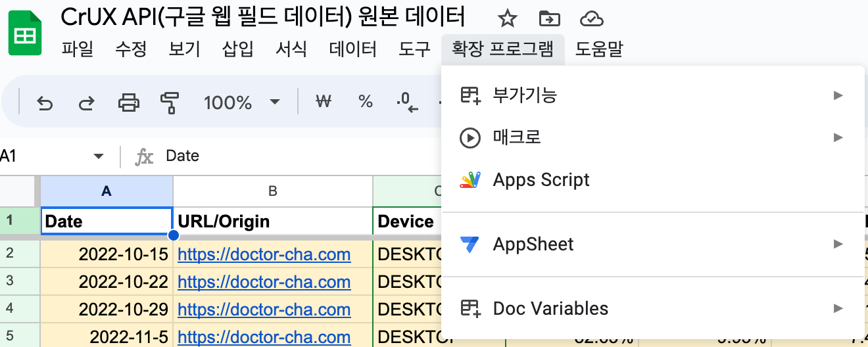The height and width of the screenshot is (347, 868).
Task: Click the fx function icon
Action: [144, 156]
